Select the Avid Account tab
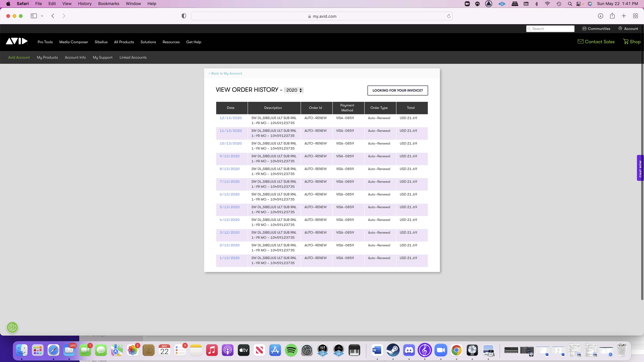The height and width of the screenshot is (362, 644). point(19,58)
